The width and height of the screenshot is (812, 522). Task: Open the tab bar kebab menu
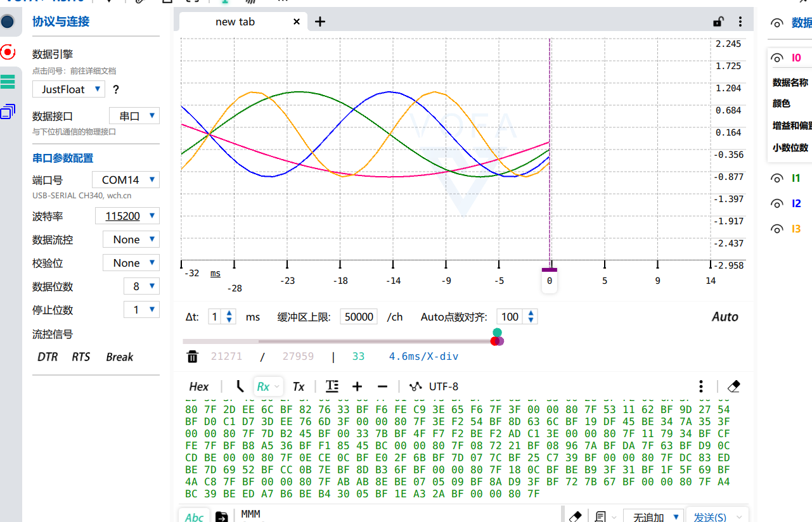(740, 22)
